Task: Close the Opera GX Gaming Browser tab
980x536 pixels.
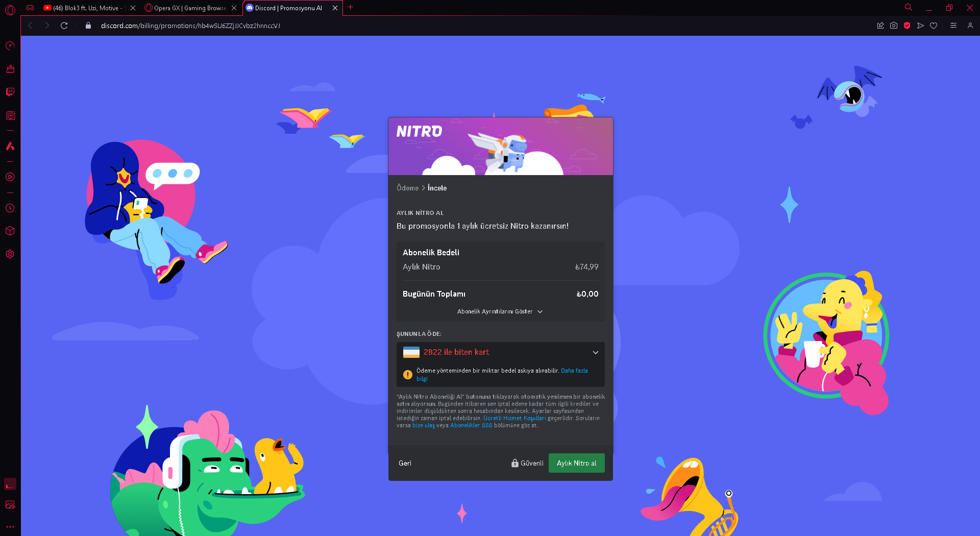Action: click(x=234, y=8)
